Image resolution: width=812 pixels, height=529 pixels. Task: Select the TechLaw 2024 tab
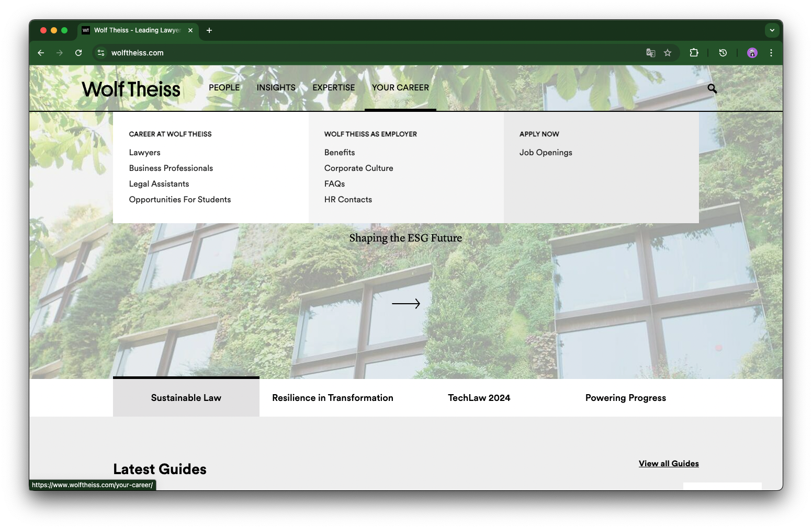[479, 397]
